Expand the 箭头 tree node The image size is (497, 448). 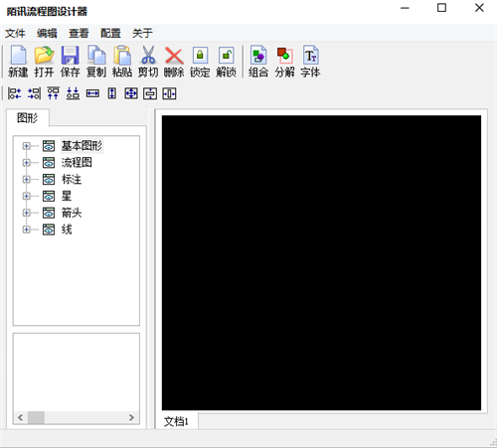(x=26, y=213)
